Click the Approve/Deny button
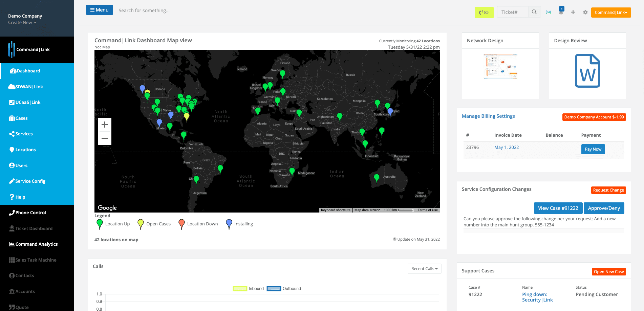 tap(604, 208)
